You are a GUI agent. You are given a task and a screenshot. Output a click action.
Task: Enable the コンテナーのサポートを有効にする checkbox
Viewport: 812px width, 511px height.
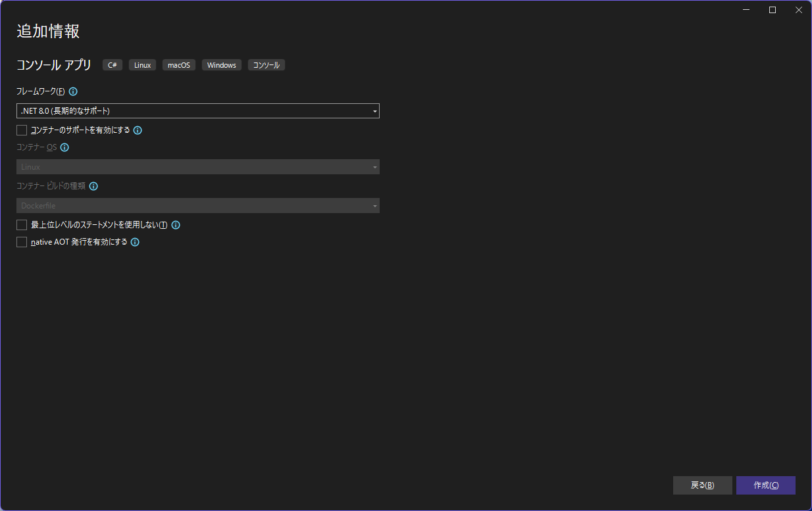[21, 130]
